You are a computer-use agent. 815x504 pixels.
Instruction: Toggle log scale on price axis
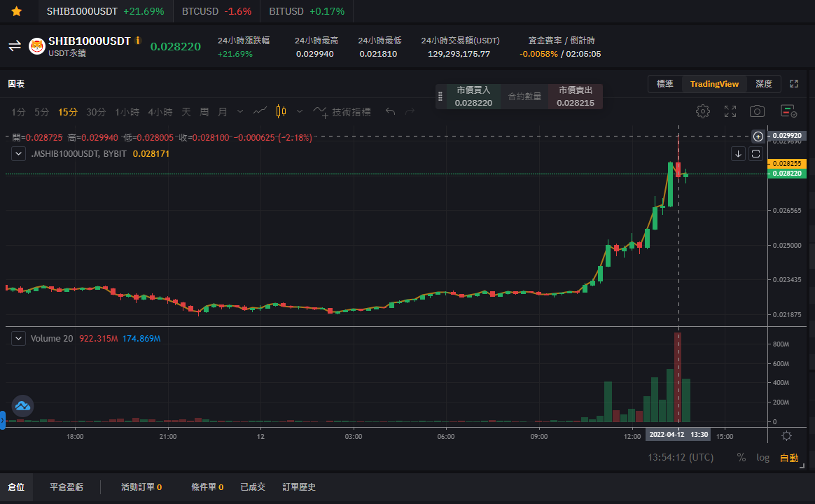tap(762, 457)
